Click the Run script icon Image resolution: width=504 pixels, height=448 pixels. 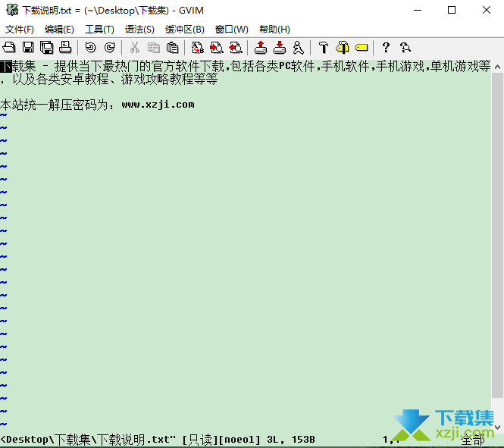299,48
